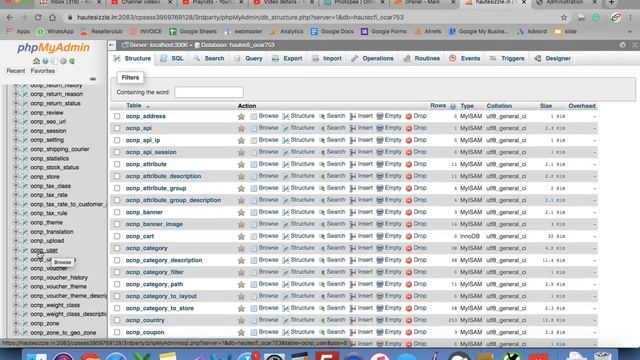
Task: Open the SQL tab
Action: (x=172, y=59)
